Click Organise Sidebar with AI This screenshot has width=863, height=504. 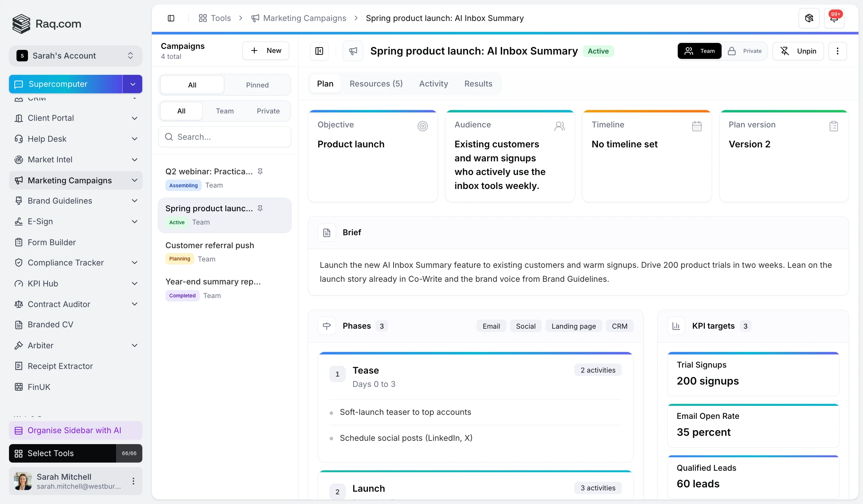[x=75, y=430]
